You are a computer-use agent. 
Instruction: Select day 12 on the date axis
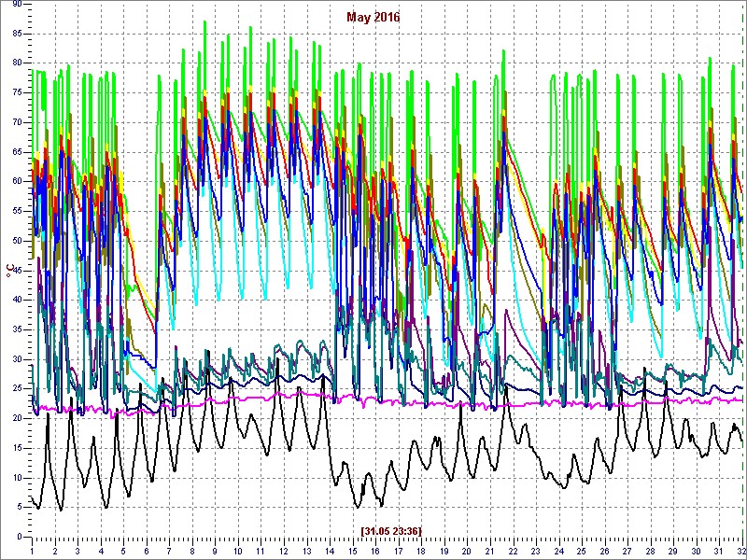pyautogui.click(x=284, y=552)
